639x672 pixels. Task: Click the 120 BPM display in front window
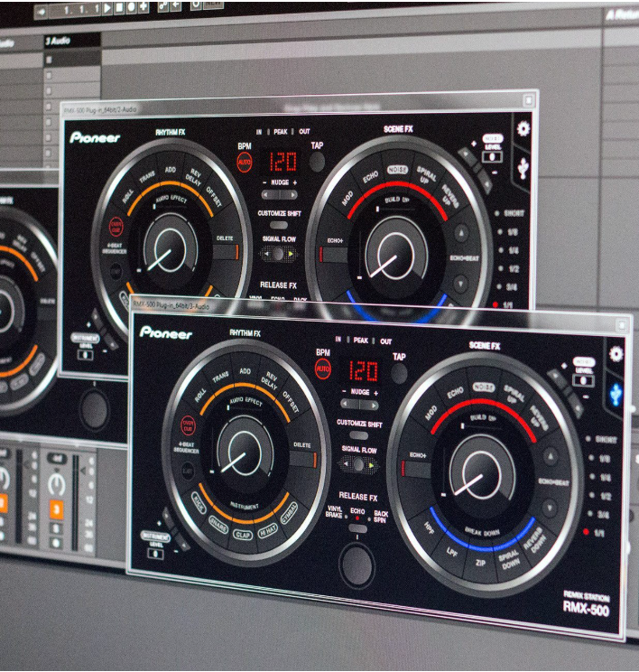[x=361, y=370]
